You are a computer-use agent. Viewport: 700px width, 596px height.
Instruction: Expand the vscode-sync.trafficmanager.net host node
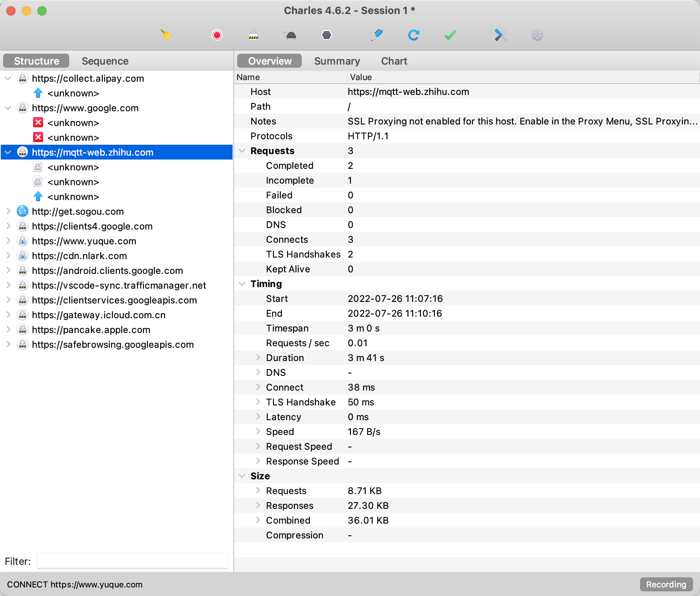point(8,286)
